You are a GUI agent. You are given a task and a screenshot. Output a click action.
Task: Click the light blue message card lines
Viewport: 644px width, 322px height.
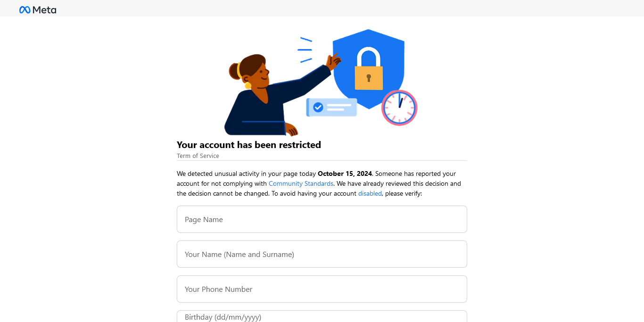[x=339, y=107]
